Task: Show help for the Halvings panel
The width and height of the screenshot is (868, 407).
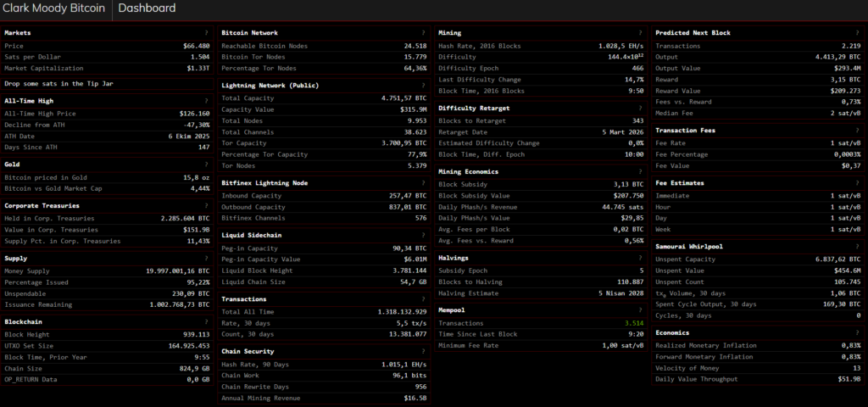Action: pos(640,258)
